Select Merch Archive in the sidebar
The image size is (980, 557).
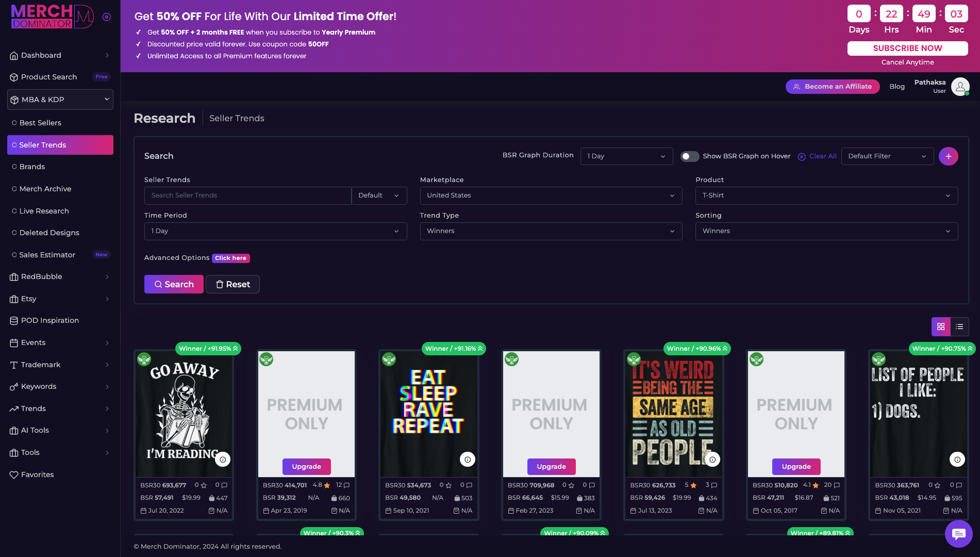[x=45, y=189]
